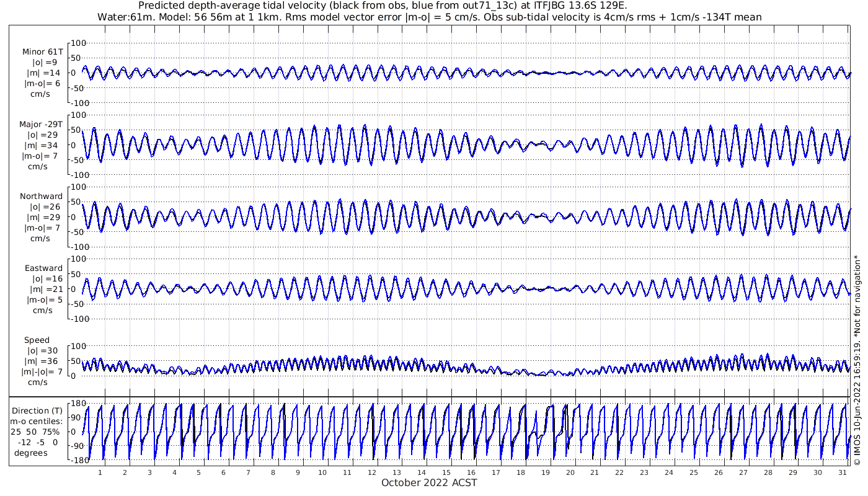Select the 'Minor 61T' panel label

coord(42,52)
